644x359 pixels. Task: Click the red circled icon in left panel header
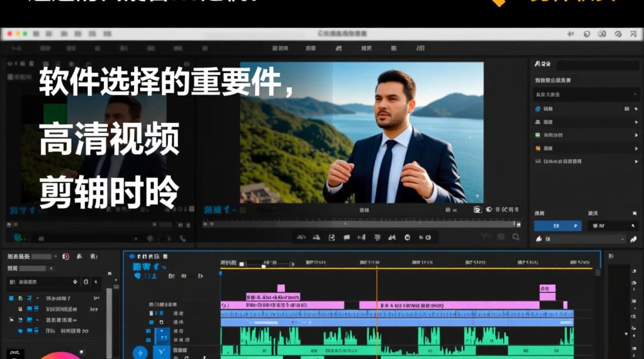pyautogui.click(x=66, y=257)
